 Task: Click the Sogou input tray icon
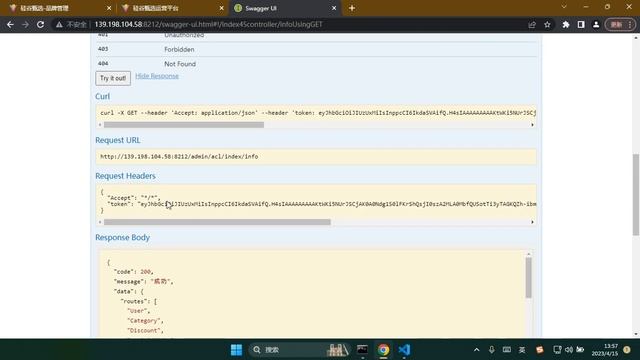pos(540,350)
